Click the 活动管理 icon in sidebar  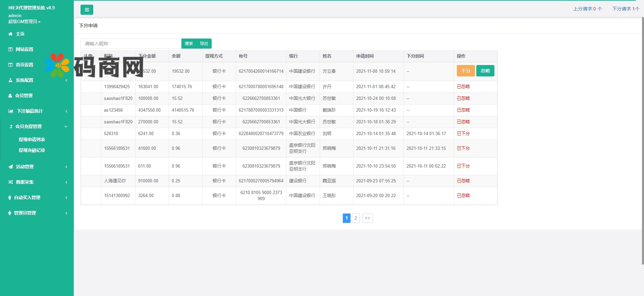tap(10, 167)
